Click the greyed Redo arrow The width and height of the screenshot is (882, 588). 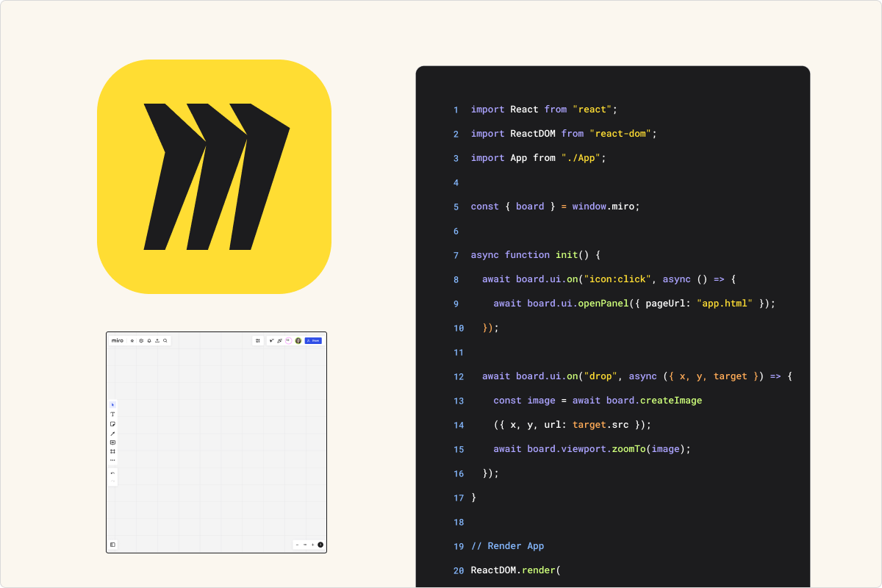[112, 481]
